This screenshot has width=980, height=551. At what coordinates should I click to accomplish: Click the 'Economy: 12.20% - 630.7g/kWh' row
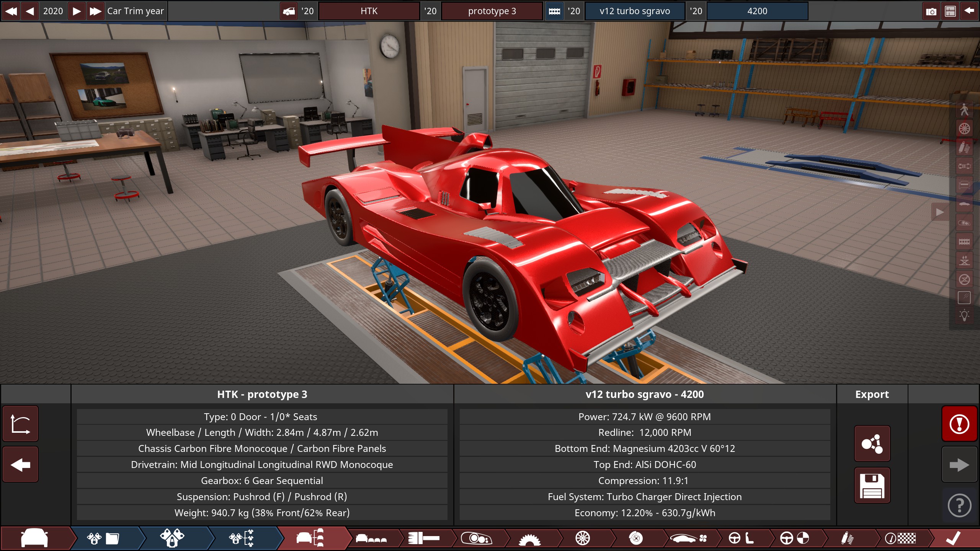(645, 513)
